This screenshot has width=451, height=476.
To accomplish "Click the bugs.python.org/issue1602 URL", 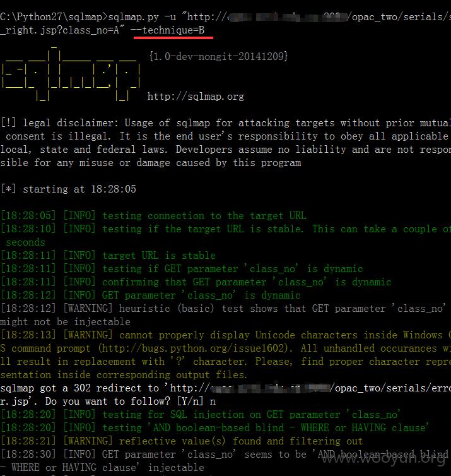I will click(195, 348).
